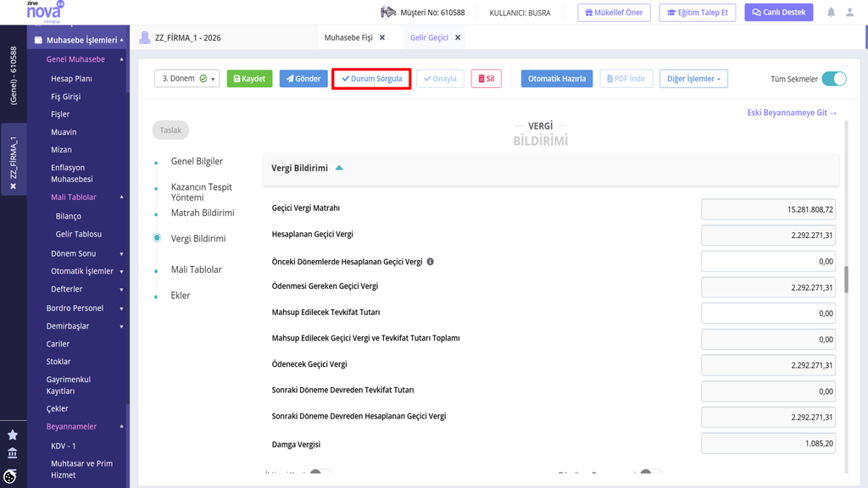Open Canlı Destek live support

(778, 12)
